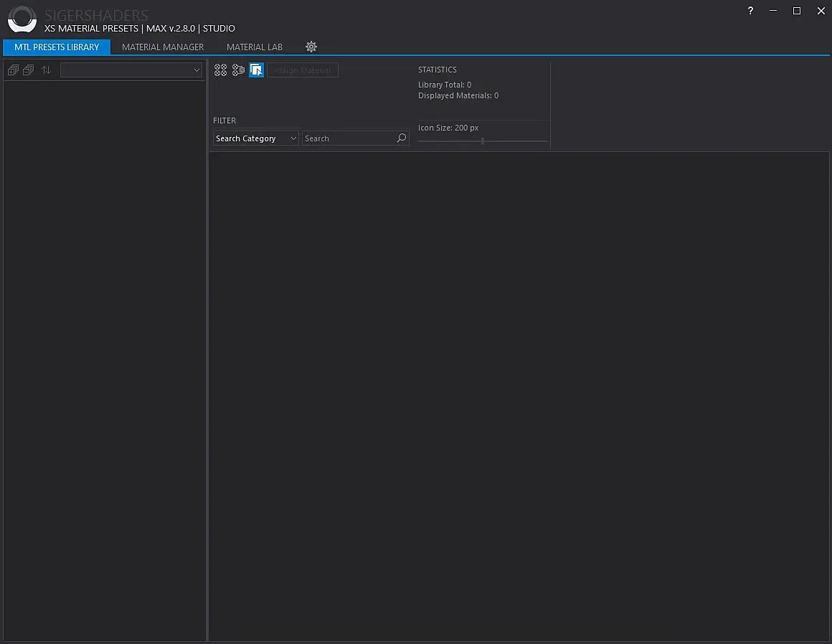832x644 pixels.
Task: Select the MTL Presets Library tab
Action: coord(57,47)
